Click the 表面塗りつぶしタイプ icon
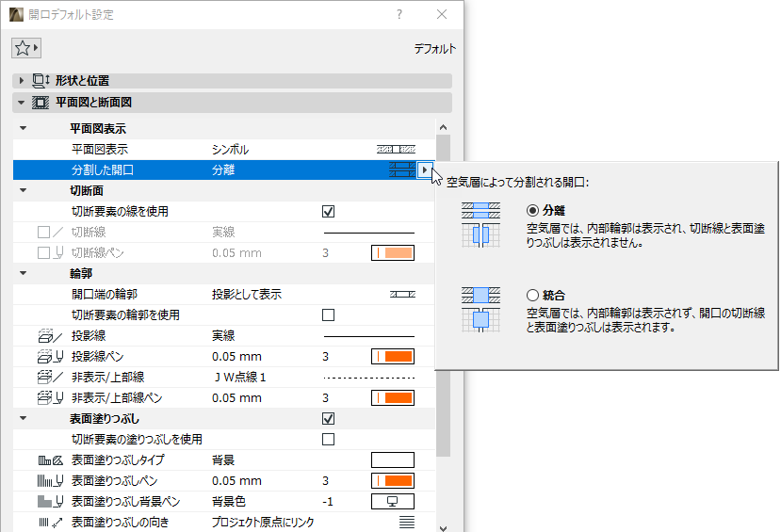Image resolution: width=781 pixels, height=532 pixels. (51, 460)
